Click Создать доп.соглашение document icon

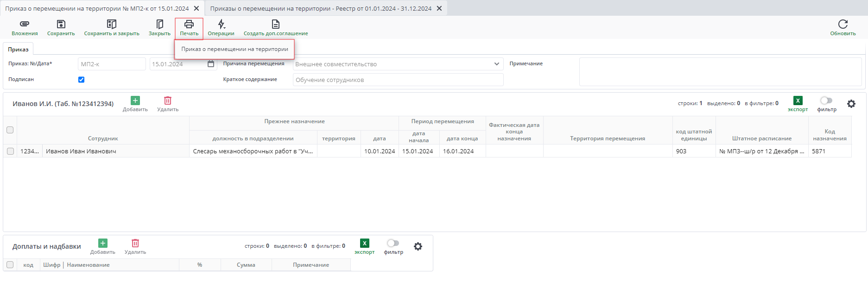pos(275,24)
